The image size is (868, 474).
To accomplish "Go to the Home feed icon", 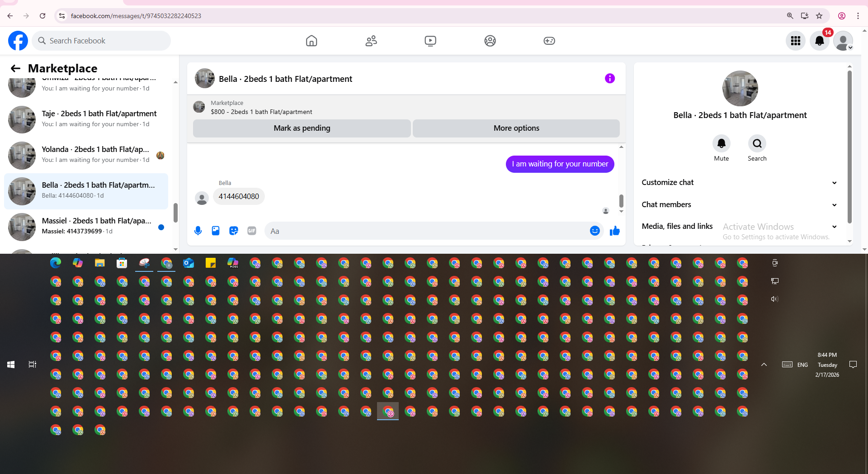I will 311,41.
